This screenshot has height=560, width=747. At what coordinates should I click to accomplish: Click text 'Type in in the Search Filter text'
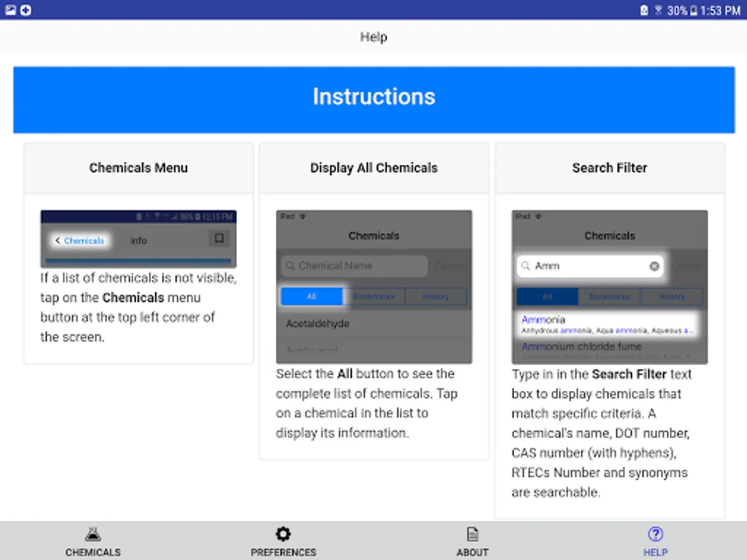coord(601,374)
